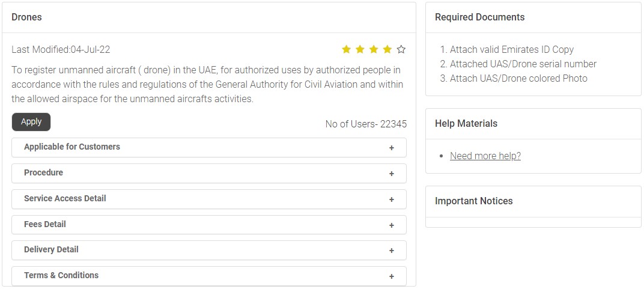Click the plus icon on Terms & Conditions
The image size is (644, 289).
pyautogui.click(x=392, y=276)
